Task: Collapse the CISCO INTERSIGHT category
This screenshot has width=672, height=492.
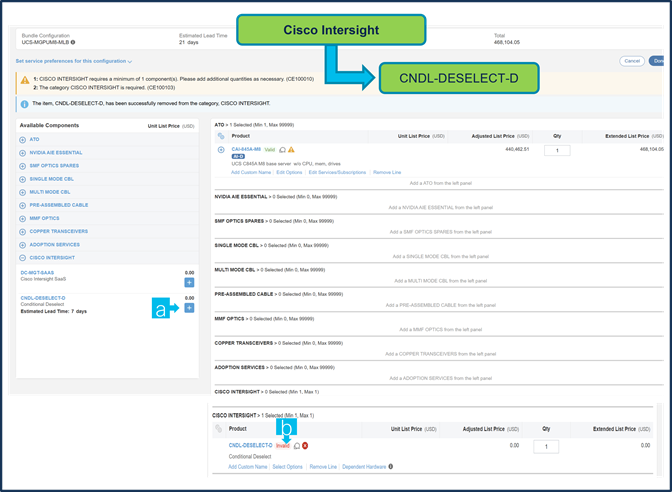Action: click(x=23, y=258)
